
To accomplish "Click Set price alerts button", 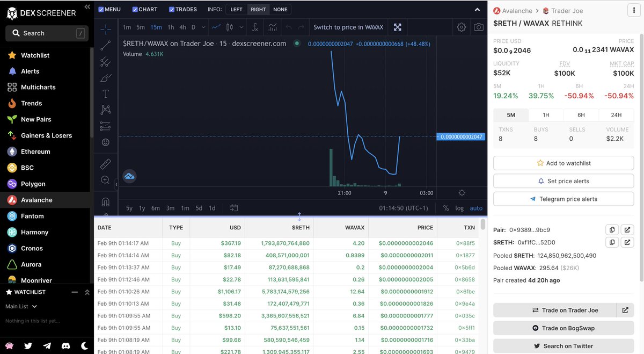I will click(563, 181).
